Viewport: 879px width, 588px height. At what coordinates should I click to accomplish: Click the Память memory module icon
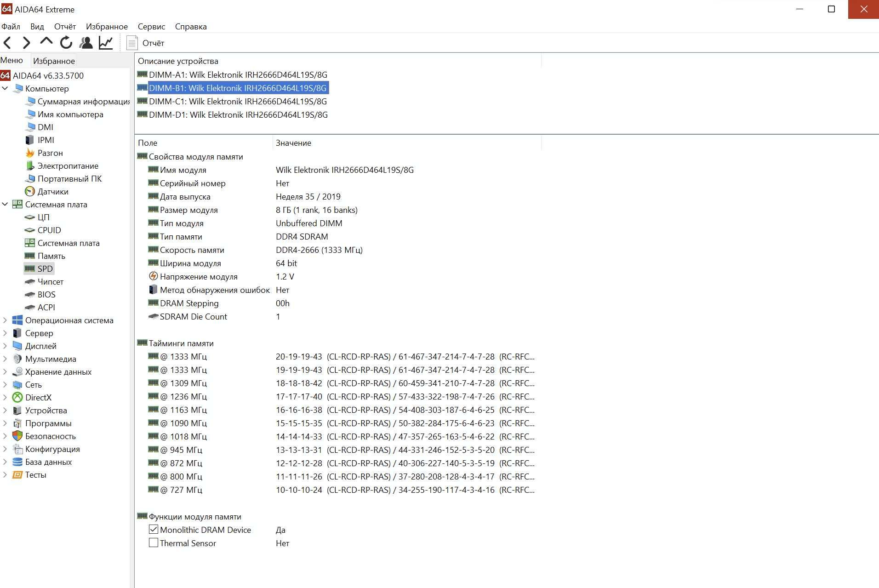point(30,256)
